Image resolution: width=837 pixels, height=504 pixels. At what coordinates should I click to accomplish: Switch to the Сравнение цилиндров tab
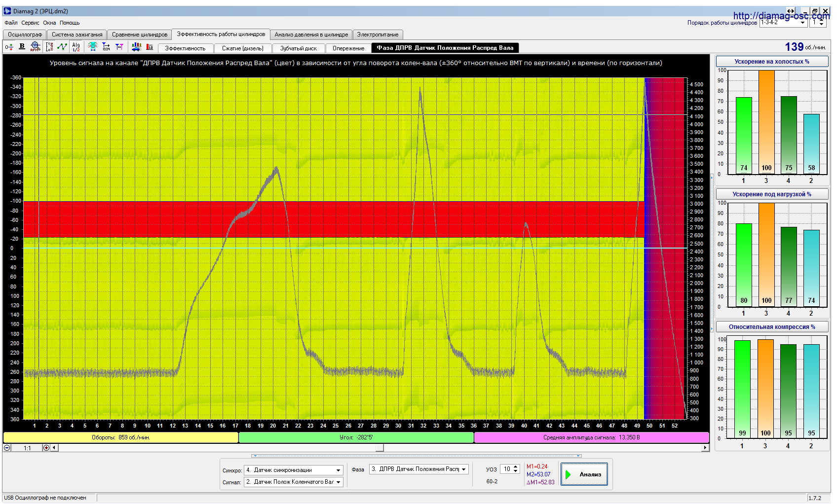(x=139, y=35)
